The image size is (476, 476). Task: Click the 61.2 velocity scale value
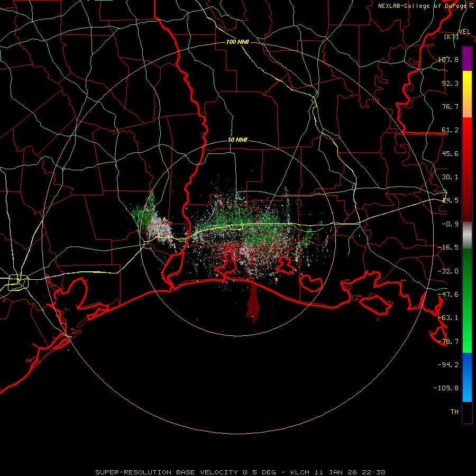[450, 130]
